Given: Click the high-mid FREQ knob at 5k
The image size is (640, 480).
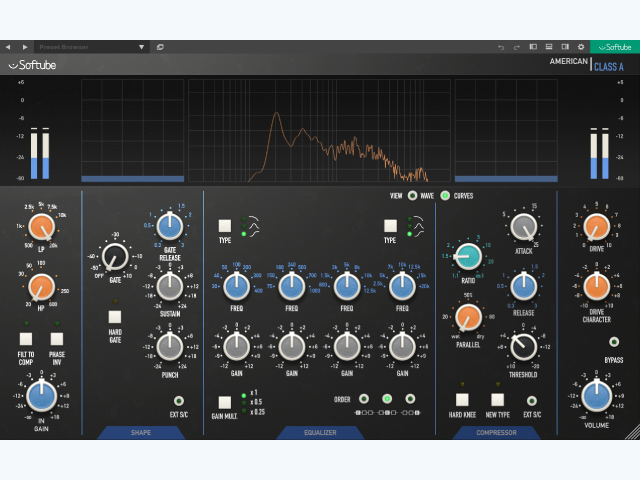Looking at the screenshot, I should tap(347, 287).
